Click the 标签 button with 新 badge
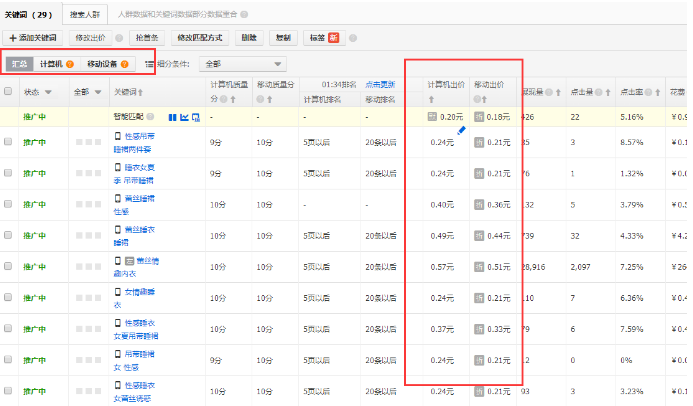The height and width of the screenshot is (406, 693). (x=324, y=38)
